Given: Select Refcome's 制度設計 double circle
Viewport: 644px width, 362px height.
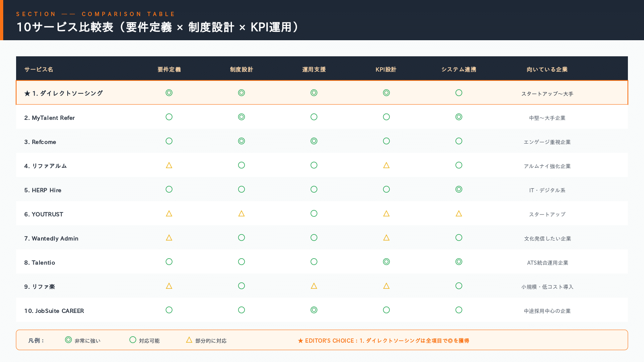Looking at the screenshot, I should tap(242, 141).
